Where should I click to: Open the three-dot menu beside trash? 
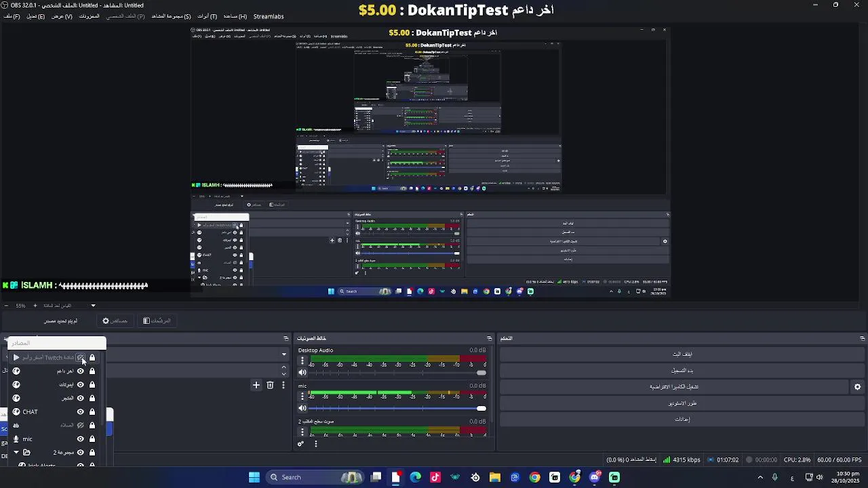click(x=283, y=385)
